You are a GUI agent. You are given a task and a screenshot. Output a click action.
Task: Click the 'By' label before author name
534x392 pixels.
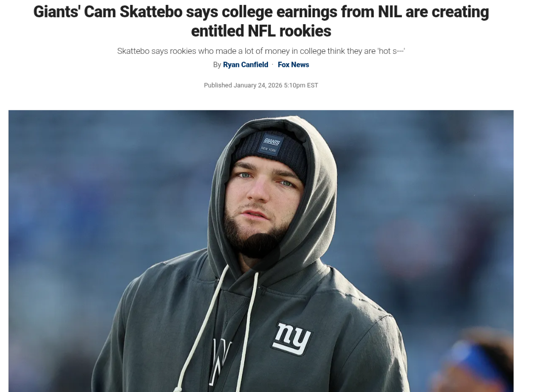point(217,65)
